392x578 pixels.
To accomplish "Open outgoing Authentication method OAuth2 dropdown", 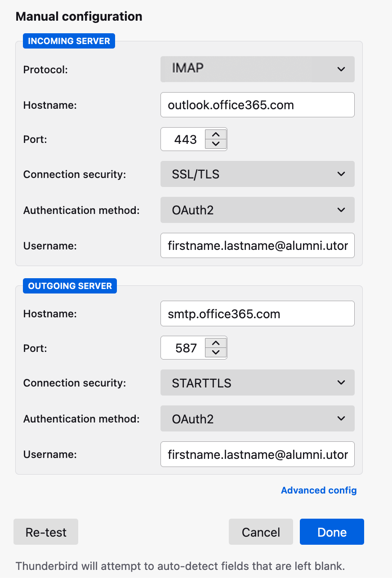I will pos(257,419).
